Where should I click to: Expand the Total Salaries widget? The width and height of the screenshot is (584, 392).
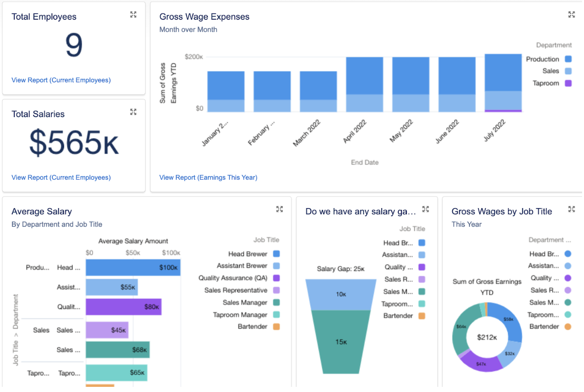(x=133, y=112)
